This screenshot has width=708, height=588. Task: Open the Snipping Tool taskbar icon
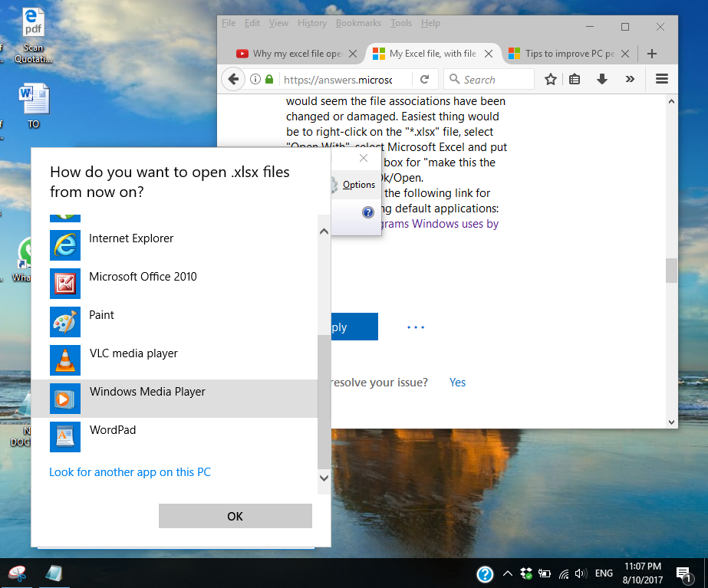(17, 573)
